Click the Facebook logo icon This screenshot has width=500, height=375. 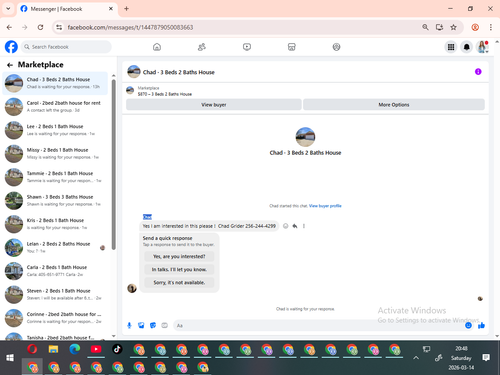click(x=11, y=47)
